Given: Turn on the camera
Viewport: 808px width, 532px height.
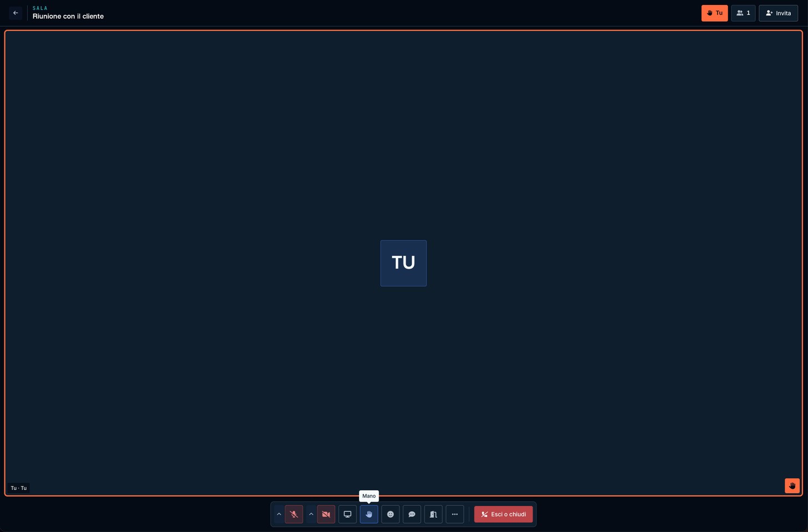Looking at the screenshot, I should coord(326,514).
